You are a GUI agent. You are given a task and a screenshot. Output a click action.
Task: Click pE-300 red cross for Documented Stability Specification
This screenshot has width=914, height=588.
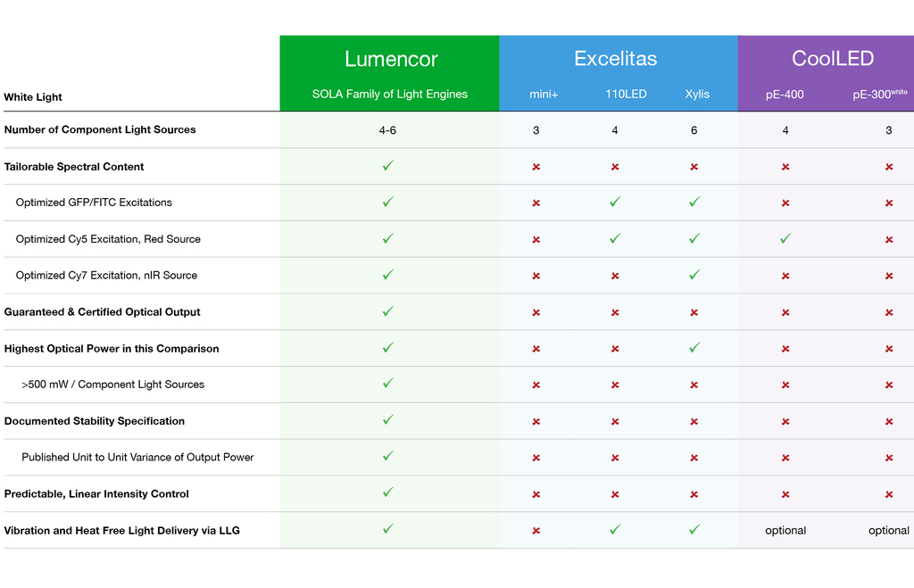pyautogui.click(x=889, y=421)
